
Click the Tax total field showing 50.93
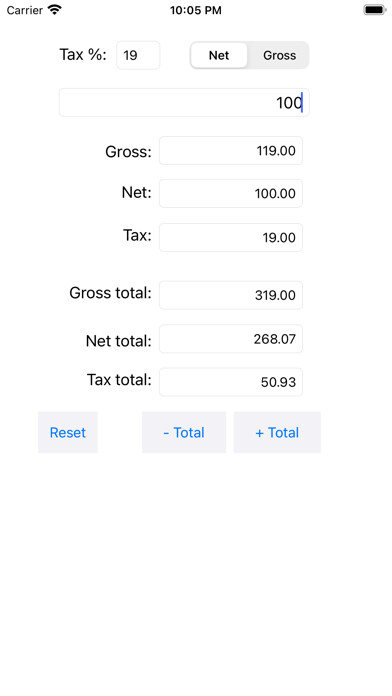[x=231, y=382]
